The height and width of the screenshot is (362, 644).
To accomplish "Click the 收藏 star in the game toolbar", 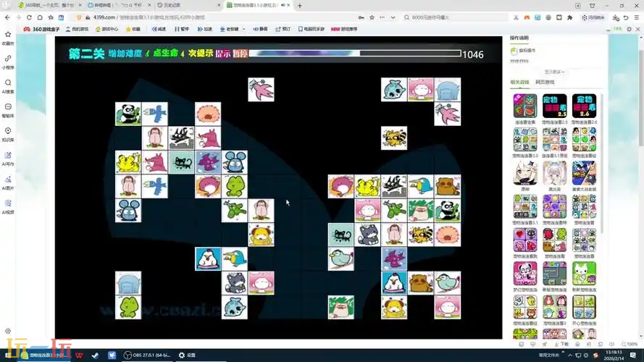I will [x=133, y=29].
